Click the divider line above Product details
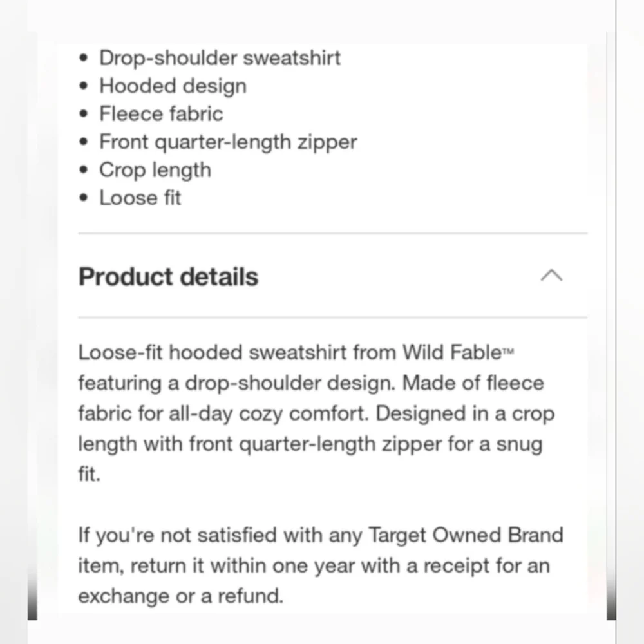This screenshot has height=644, width=644. click(333, 233)
